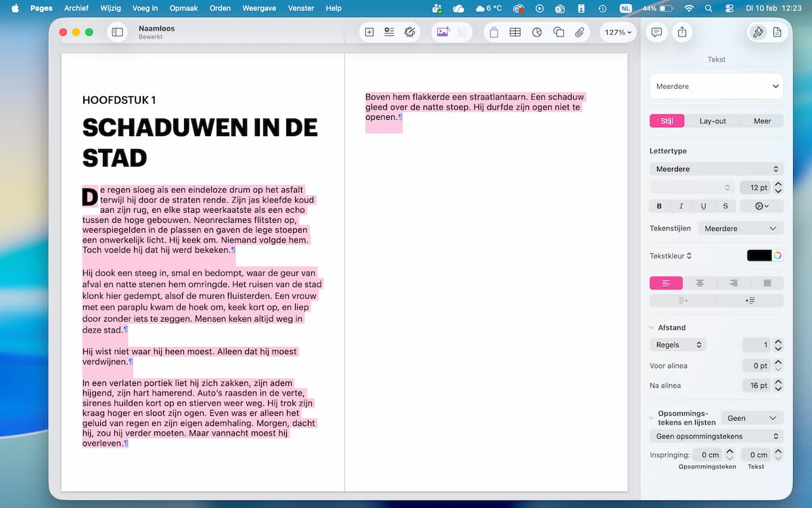Open the Document settings sidebar icon
812x508 pixels.
point(777,32)
